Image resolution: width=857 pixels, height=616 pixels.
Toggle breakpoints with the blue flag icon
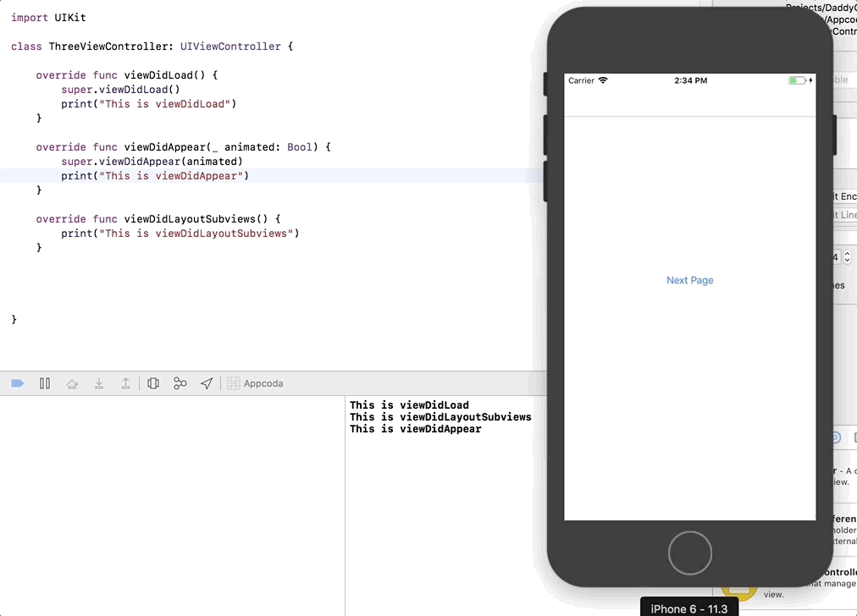tap(17, 382)
